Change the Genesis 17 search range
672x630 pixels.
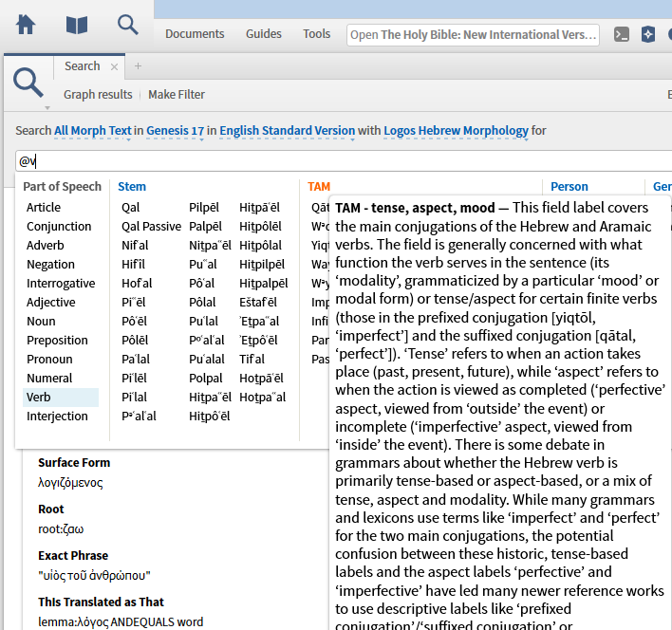tap(176, 131)
